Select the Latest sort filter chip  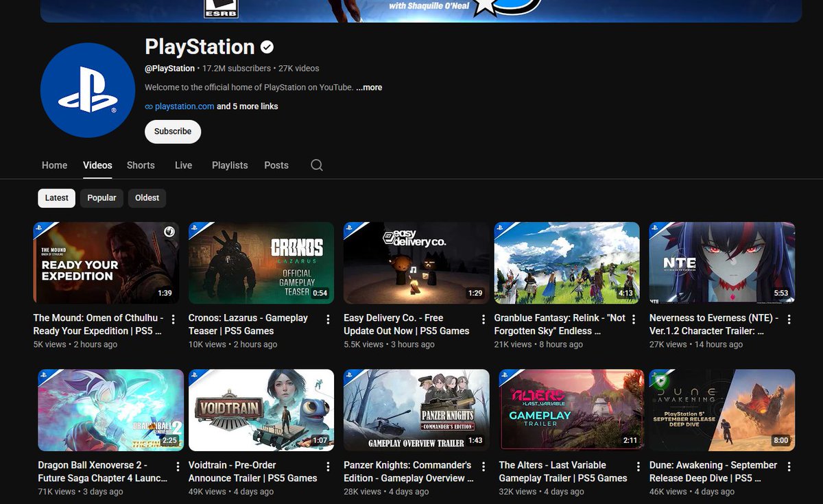click(56, 198)
